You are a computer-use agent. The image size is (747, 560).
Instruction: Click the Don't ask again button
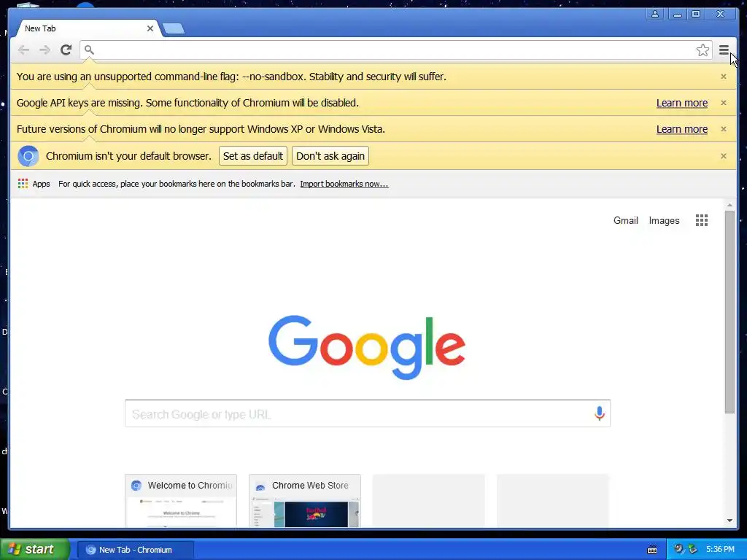330,156
